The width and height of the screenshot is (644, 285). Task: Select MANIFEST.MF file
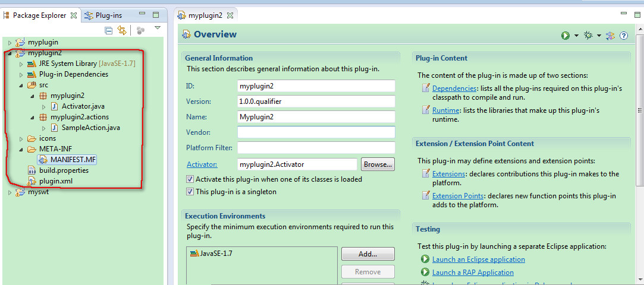click(74, 160)
